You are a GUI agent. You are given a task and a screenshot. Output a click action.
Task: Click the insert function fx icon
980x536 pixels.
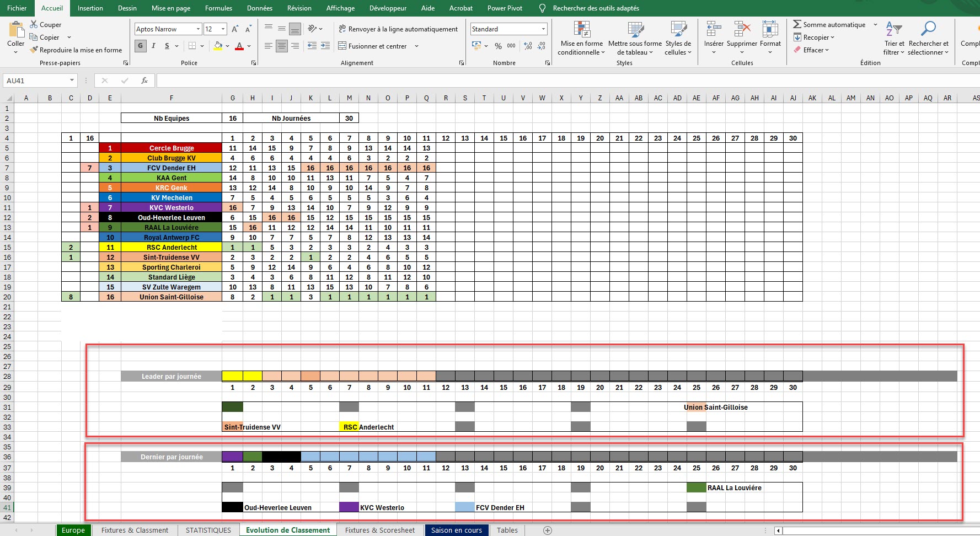pos(144,81)
